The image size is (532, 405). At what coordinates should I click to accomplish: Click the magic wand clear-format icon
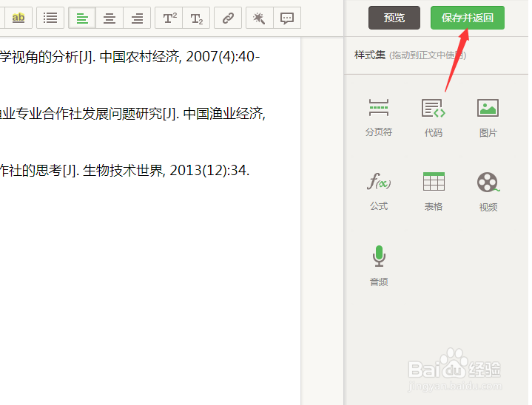coord(260,18)
